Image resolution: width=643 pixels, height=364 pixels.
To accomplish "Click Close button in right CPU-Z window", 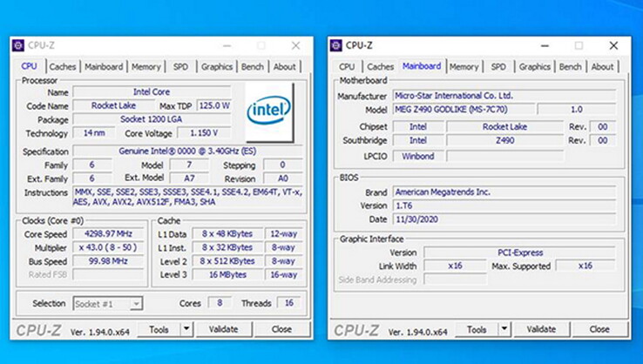I will click(x=599, y=329).
